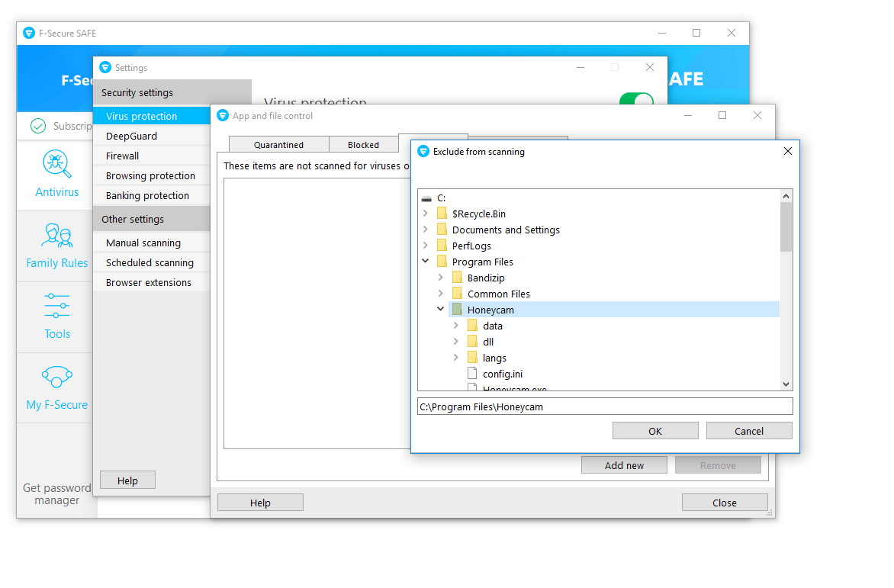This screenshot has height=588, width=894.
Task: Click the Add new button
Action: pyautogui.click(x=624, y=465)
